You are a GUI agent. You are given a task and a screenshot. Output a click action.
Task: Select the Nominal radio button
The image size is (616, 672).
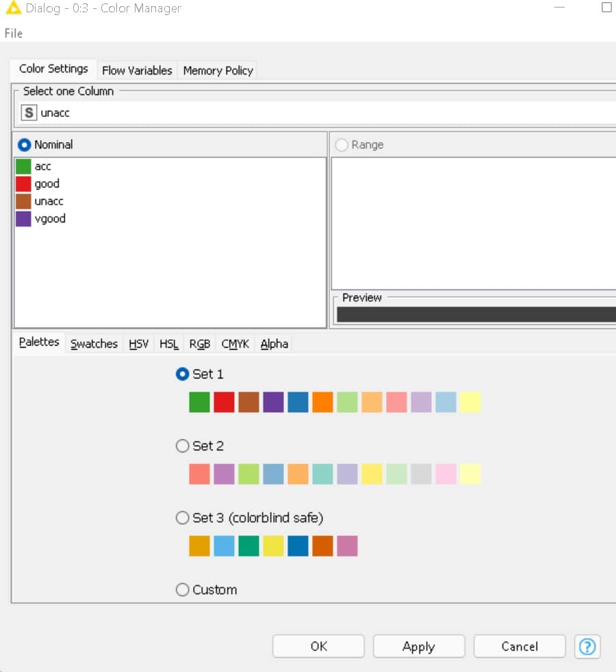point(25,145)
